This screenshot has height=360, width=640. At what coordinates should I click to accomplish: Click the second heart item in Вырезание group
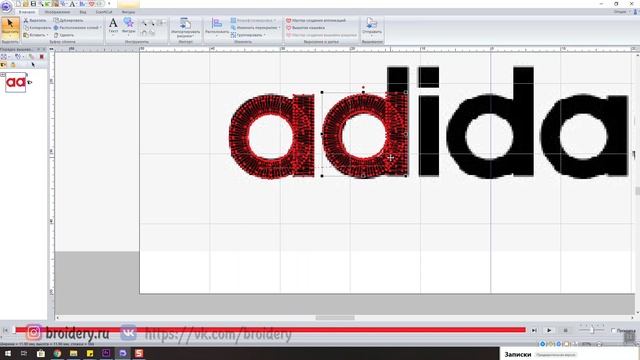305,27
